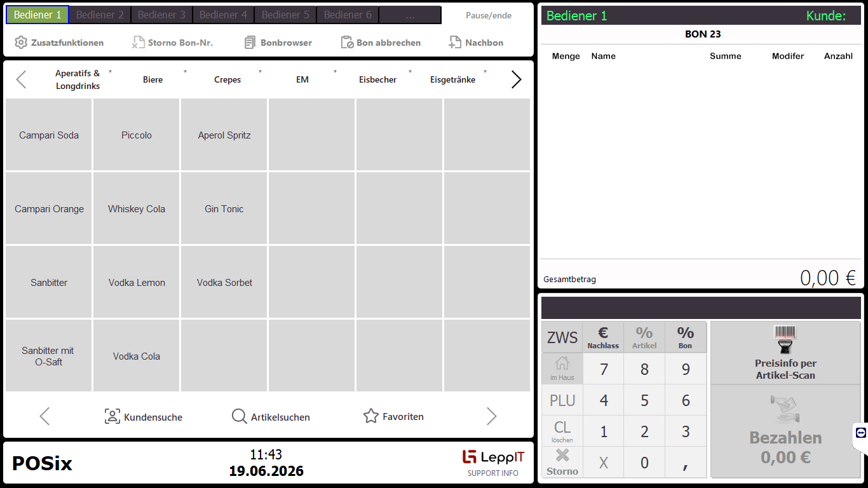Click Preisinfo per Artikel-Scan barcode button

(785, 353)
